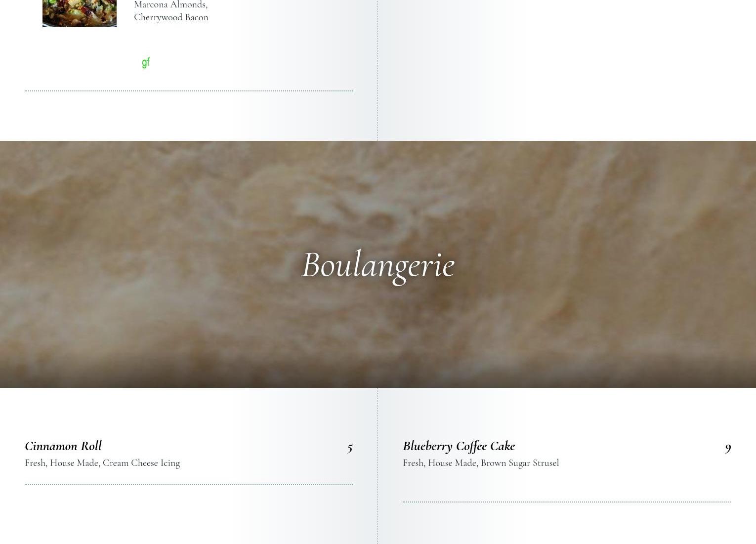This screenshot has height=544, width=756.
Task: Select the Brown Sugar Strusel phrase
Action: pyautogui.click(x=520, y=463)
